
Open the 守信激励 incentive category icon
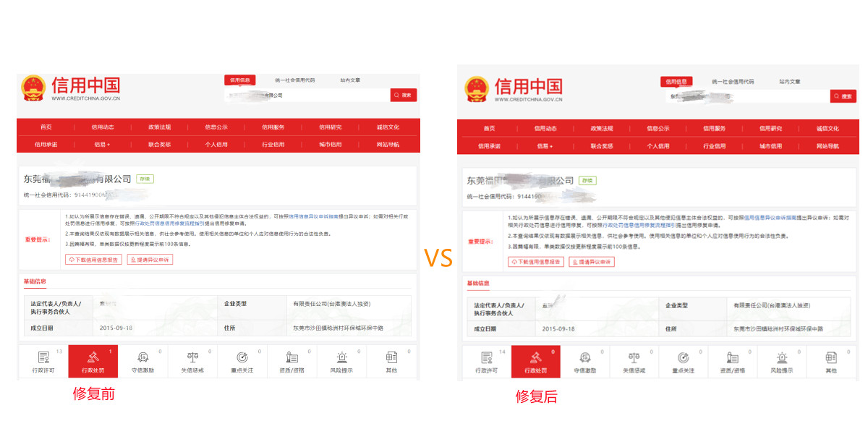click(142, 357)
